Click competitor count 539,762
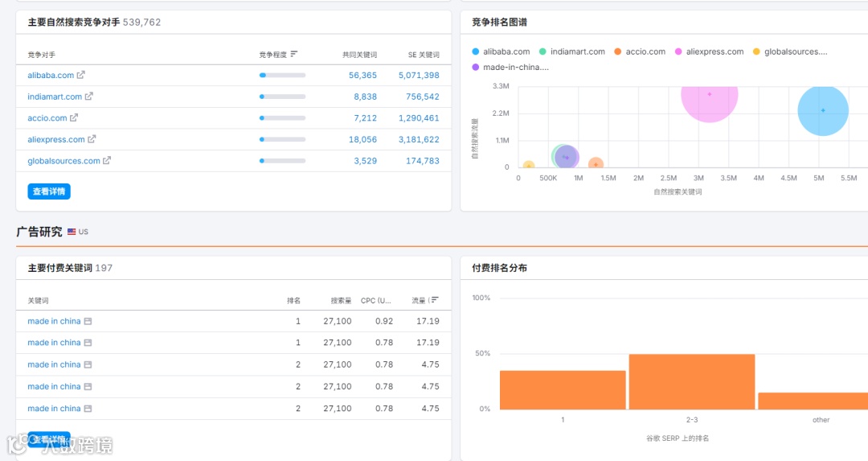This screenshot has width=868, height=461. [141, 23]
